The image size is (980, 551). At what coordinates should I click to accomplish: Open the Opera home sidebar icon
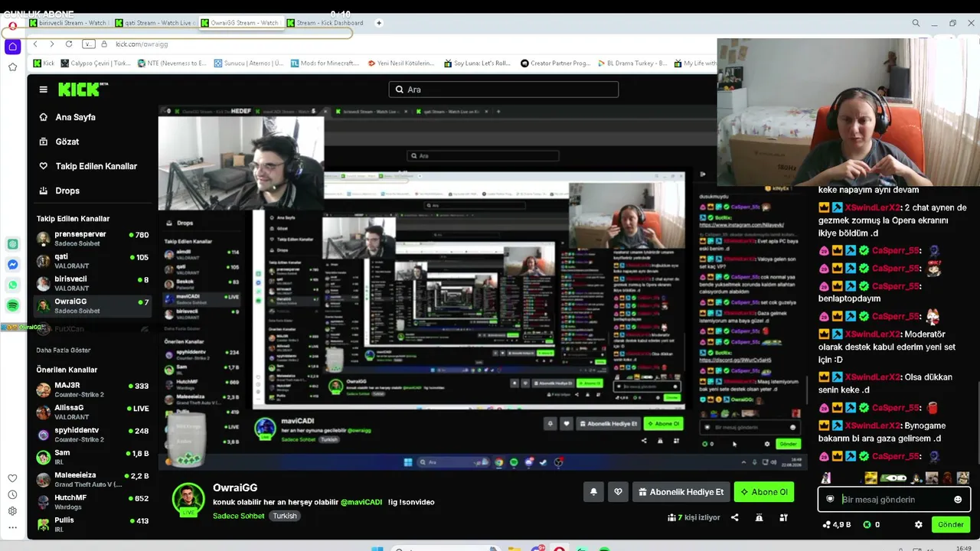[x=12, y=47]
